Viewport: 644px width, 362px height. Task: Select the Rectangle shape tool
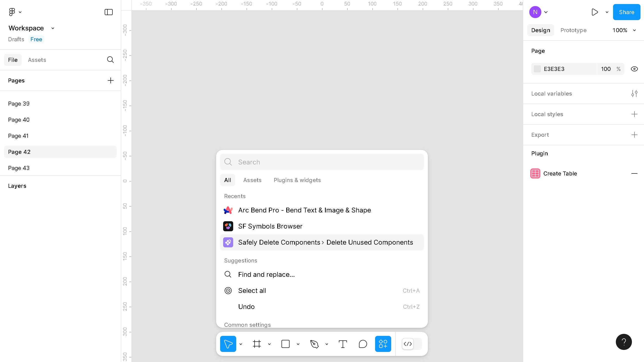[285, 344]
